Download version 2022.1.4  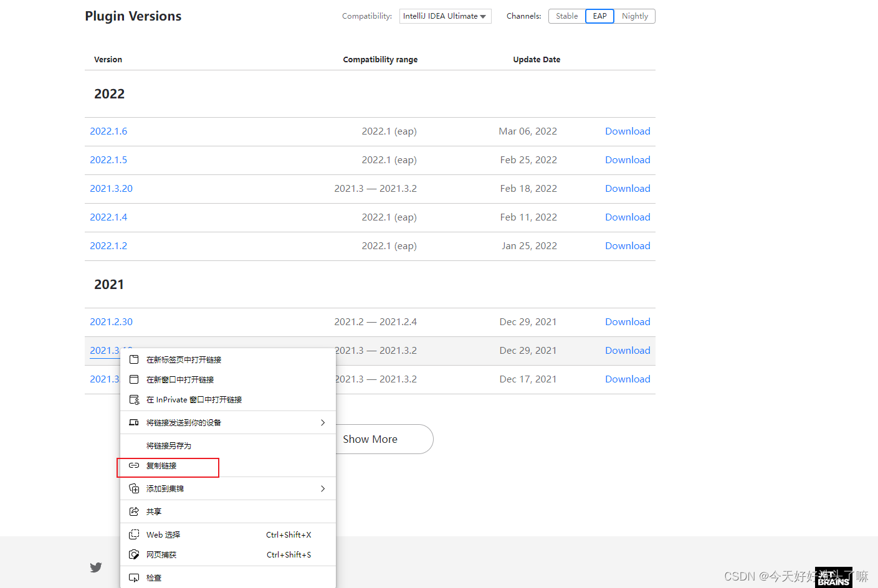click(627, 217)
